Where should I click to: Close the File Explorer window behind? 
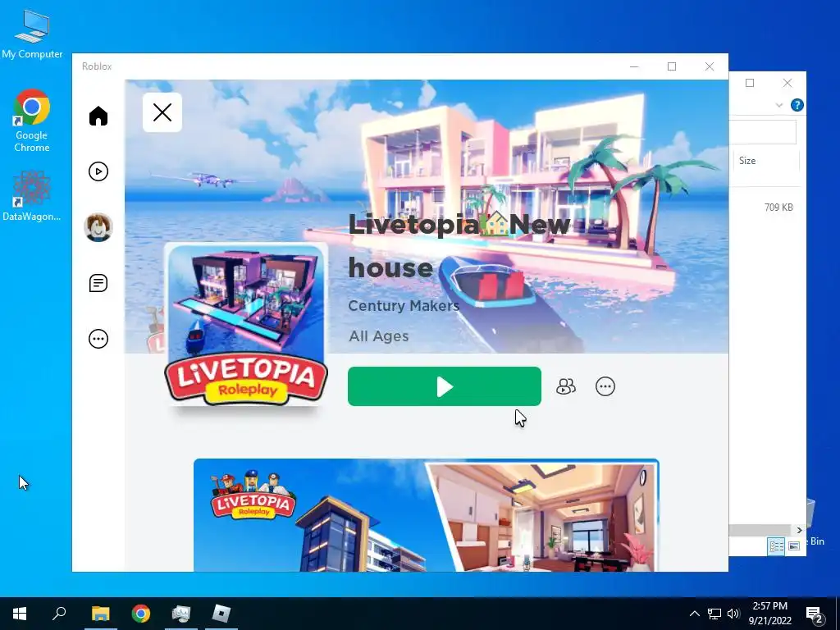click(787, 83)
